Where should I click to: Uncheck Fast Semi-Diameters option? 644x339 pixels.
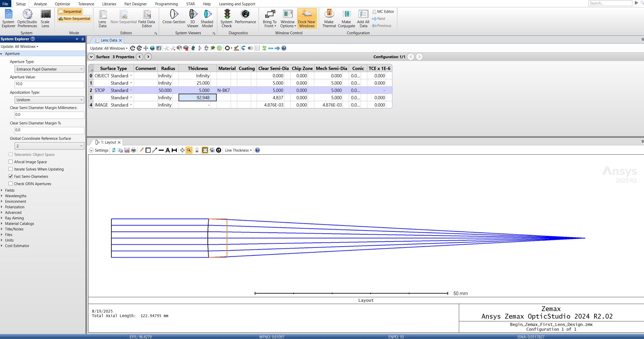[x=11, y=176]
